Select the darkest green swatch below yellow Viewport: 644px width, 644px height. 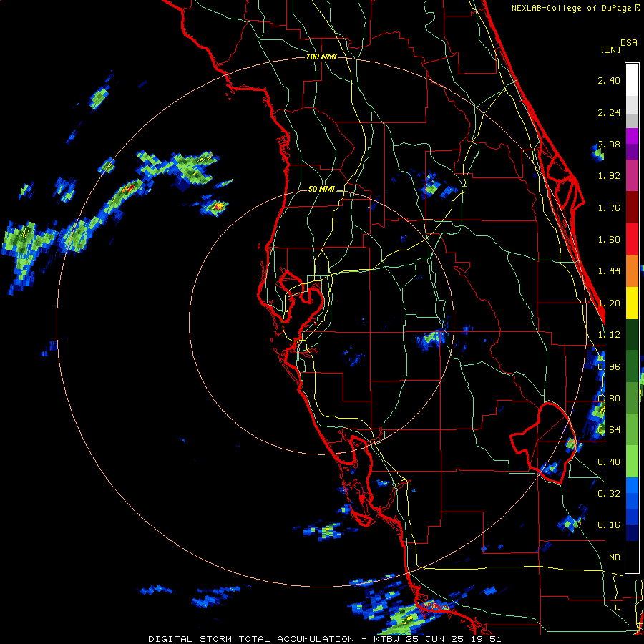[632, 334]
